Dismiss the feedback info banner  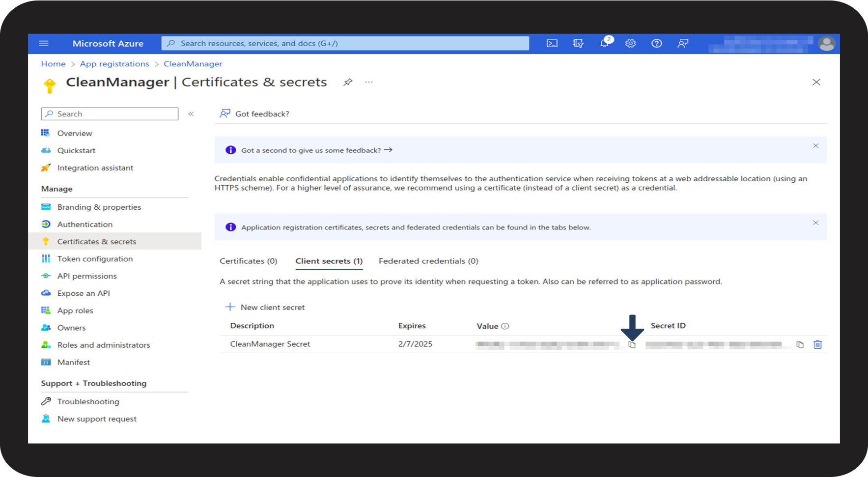pos(815,146)
